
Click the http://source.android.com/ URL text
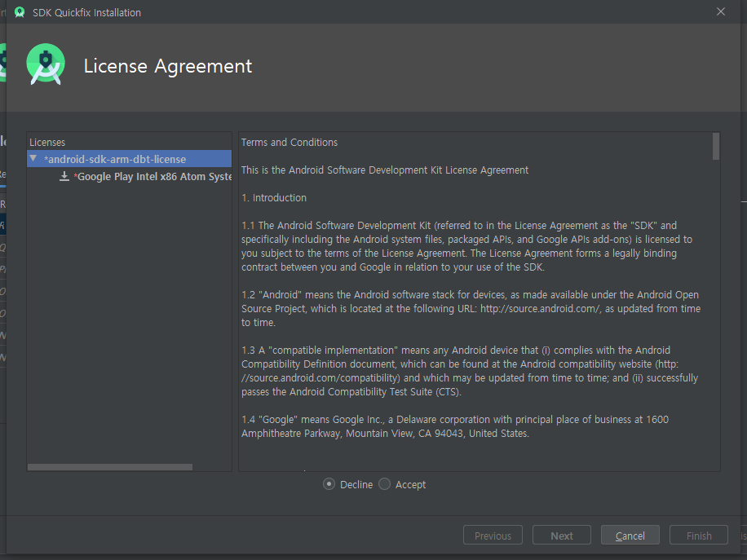pos(540,309)
